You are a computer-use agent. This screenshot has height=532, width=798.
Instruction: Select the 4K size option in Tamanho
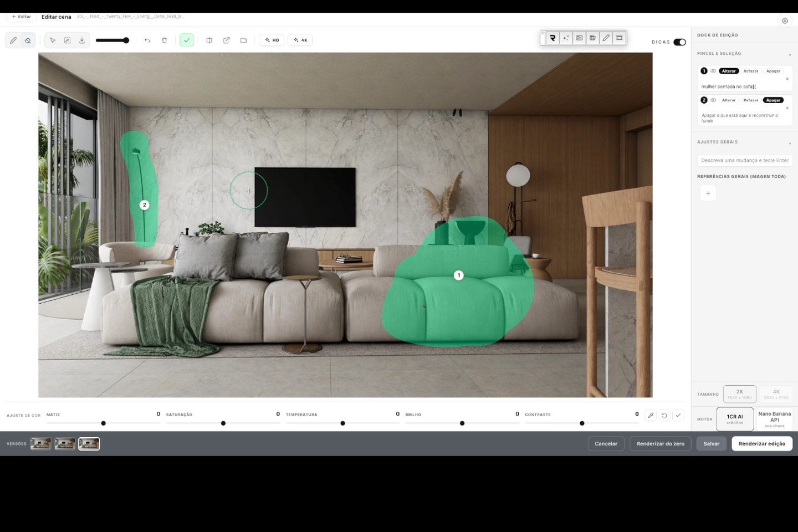point(776,394)
